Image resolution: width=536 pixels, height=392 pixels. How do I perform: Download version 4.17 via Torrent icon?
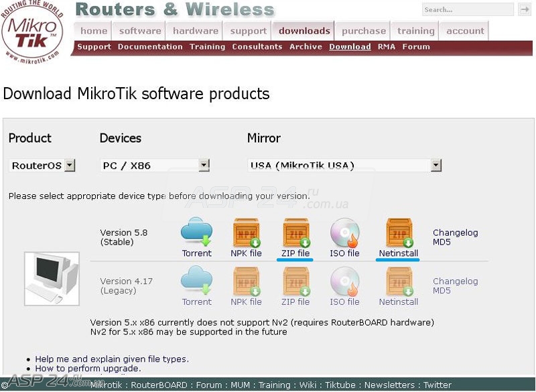[x=196, y=281]
